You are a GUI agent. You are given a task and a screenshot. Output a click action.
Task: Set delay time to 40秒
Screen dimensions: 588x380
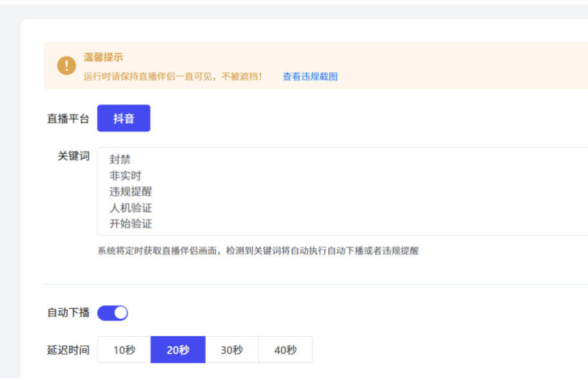286,350
